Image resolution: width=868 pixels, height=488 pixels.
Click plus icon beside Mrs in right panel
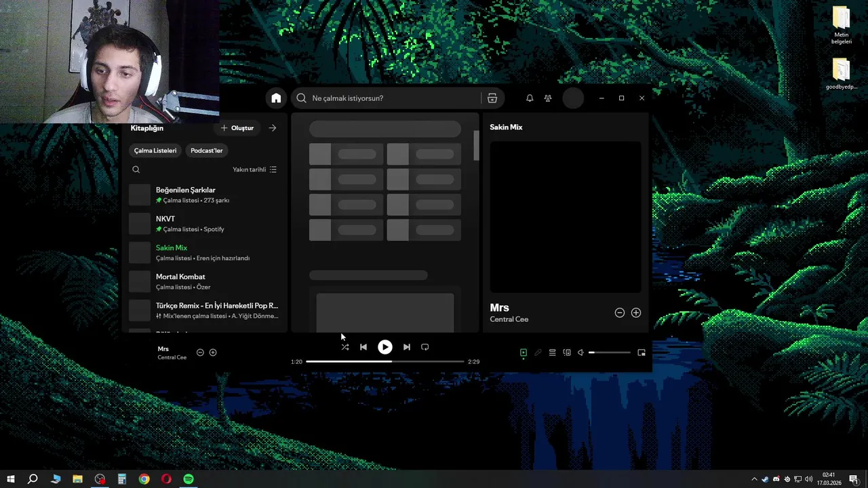636,312
